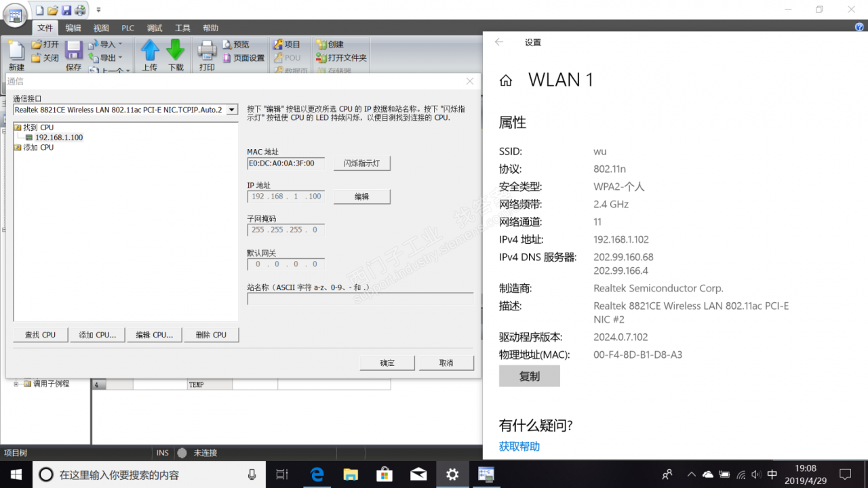Click the 关闭 (Close) ribbon button
Screen dimensions: 868x488
[45, 58]
